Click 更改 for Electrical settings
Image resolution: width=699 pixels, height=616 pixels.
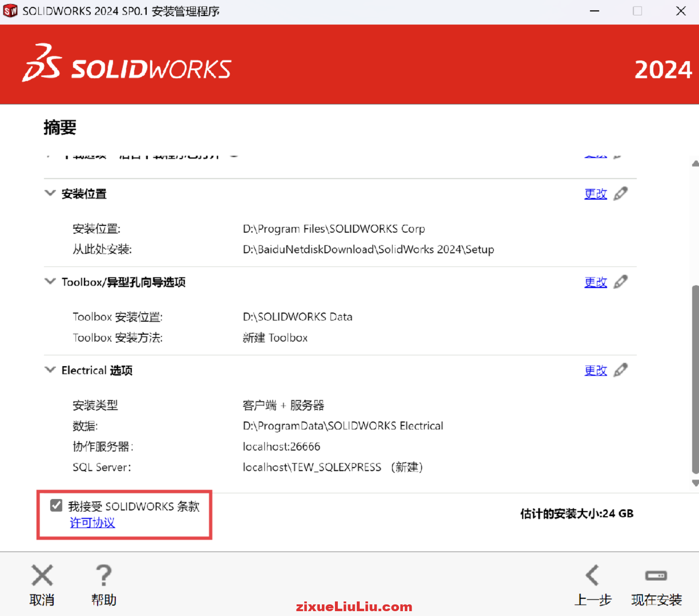tap(596, 370)
